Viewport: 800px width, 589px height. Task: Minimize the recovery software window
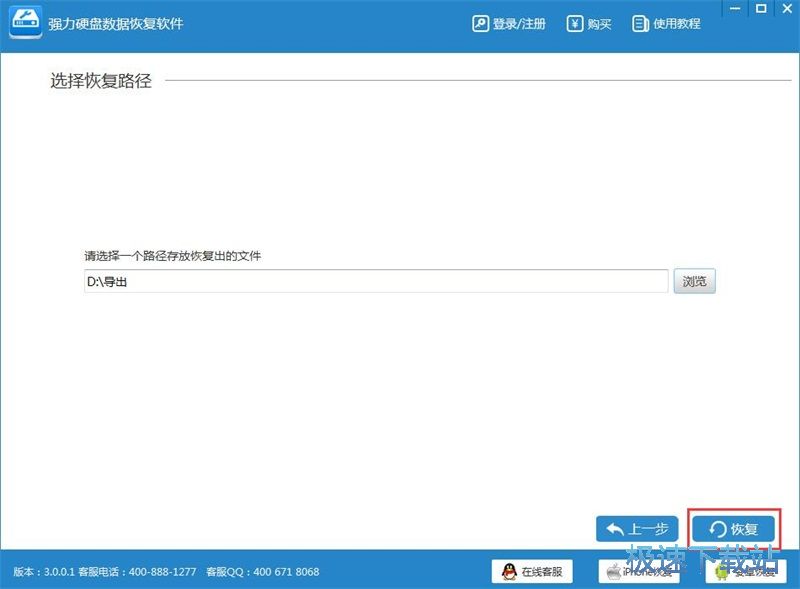(735, 9)
